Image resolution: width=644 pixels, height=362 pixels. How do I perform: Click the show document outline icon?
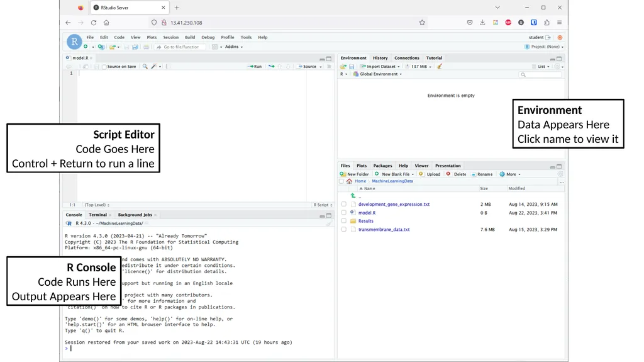tap(329, 66)
